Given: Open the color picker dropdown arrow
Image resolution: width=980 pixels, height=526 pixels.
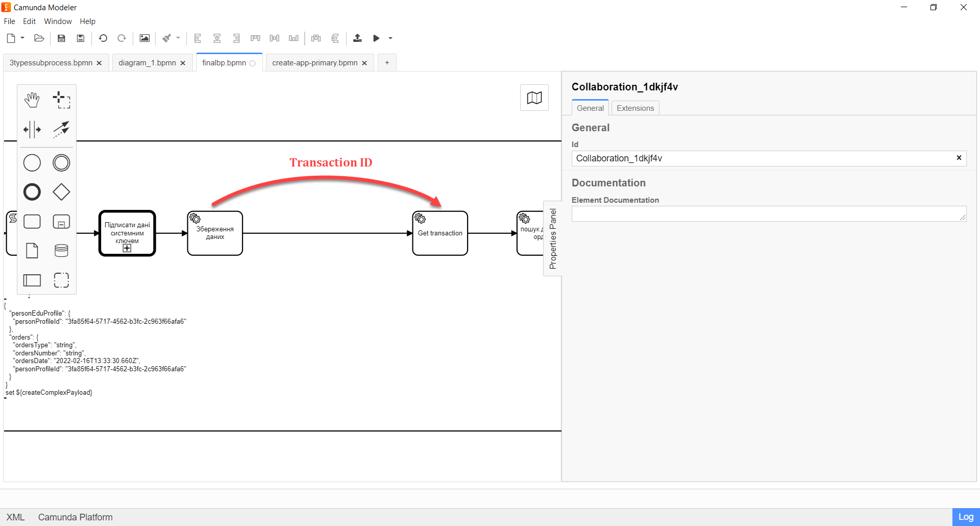Looking at the screenshot, I should (x=178, y=38).
